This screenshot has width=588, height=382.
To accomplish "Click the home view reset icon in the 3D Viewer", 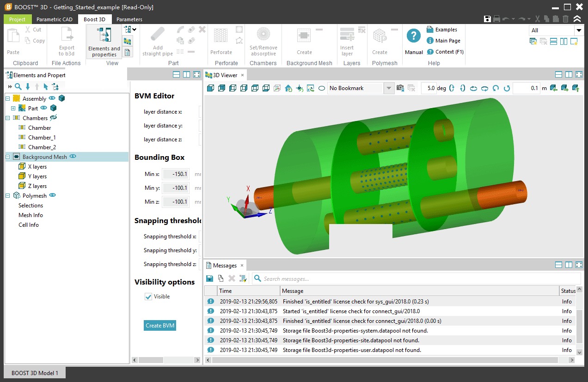I will pos(288,88).
